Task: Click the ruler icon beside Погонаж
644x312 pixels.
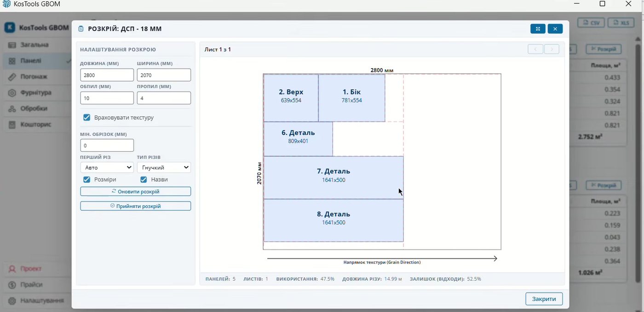Action: (x=12, y=77)
